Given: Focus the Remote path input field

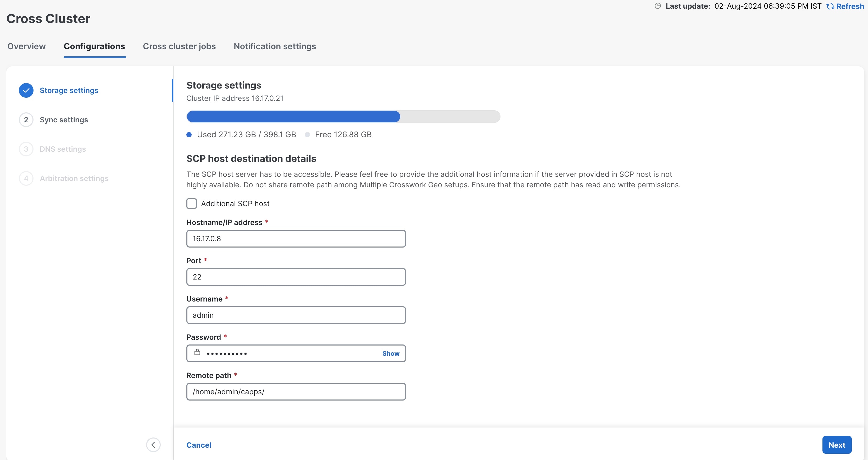Looking at the screenshot, I should click(296, 392).
